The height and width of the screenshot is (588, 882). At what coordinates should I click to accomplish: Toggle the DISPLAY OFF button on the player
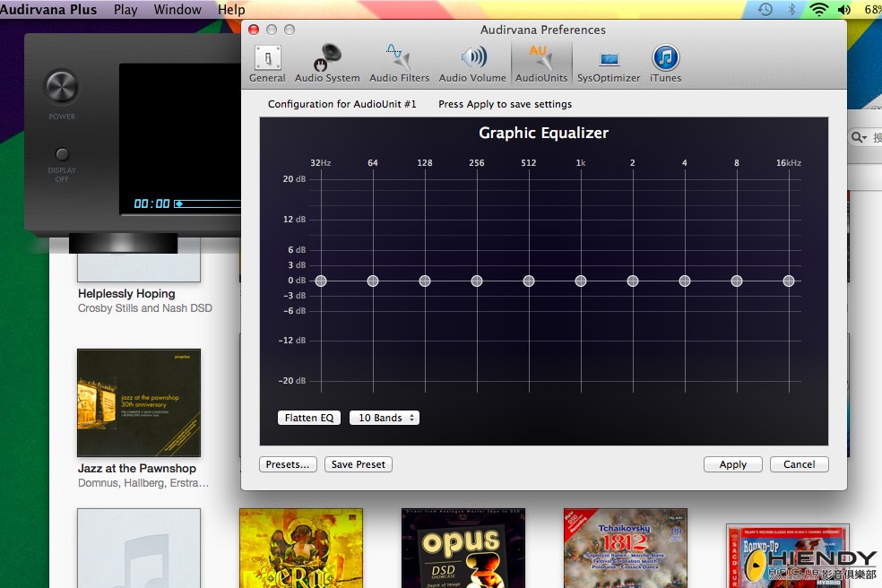(x=62, y=153)
